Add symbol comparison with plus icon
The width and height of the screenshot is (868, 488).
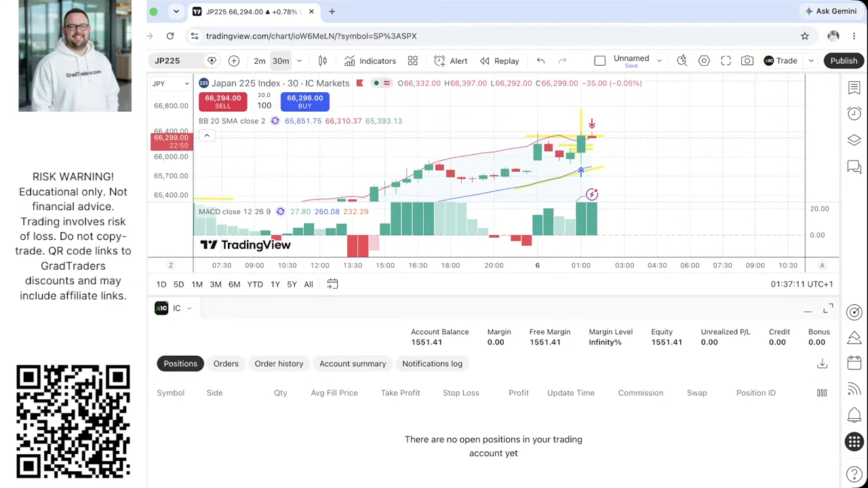coord(233,61)
